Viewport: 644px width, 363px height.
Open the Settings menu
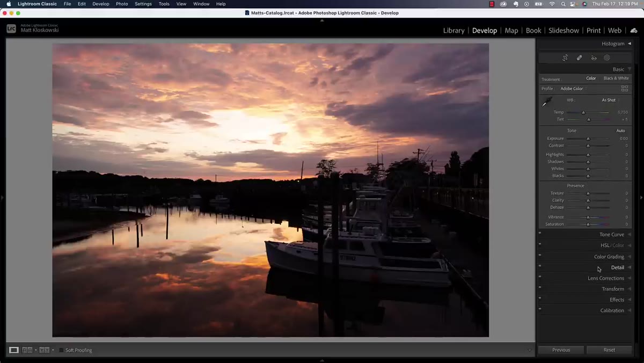tap(143, 4)
